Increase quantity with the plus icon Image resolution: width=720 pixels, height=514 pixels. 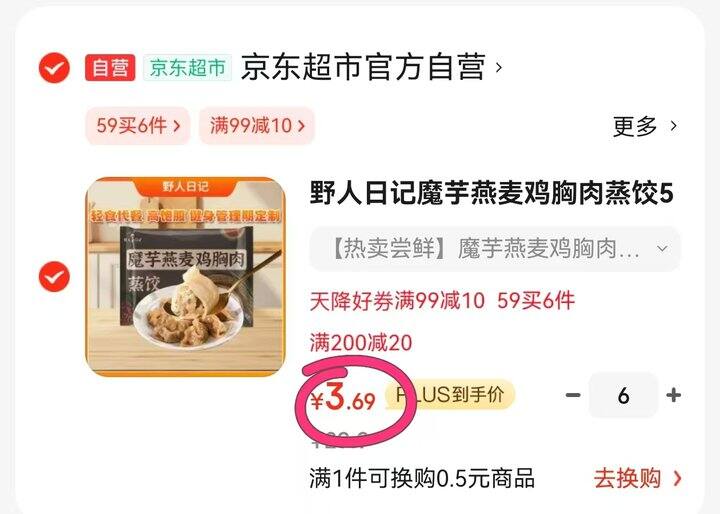pos(673,395)
